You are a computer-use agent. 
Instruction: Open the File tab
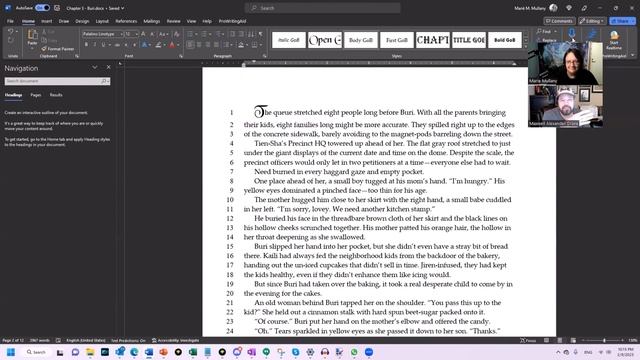10,21
